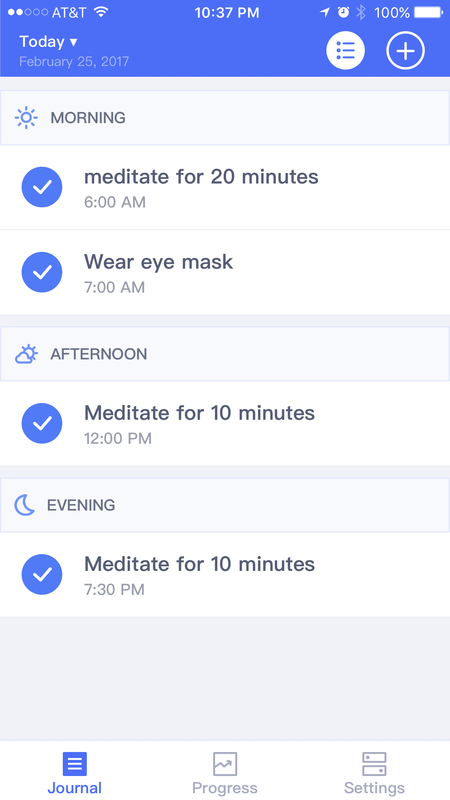Tap the Journal icon in bottom bar
The height and width of the screenshot is (800, 450).
(x=75, y=764)
